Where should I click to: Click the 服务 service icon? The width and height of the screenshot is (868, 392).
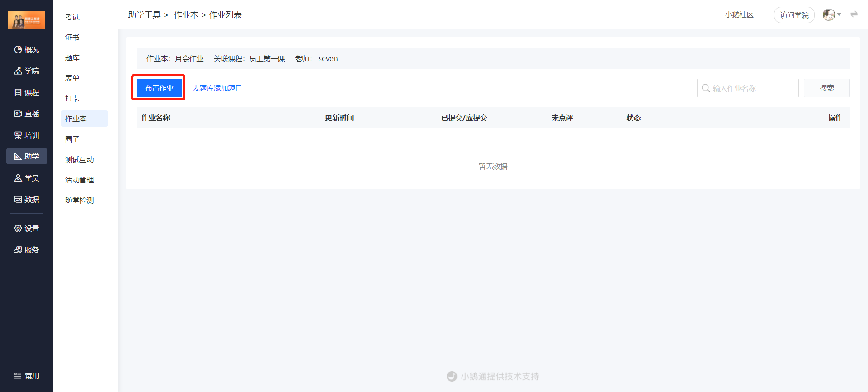pos(18,249)
